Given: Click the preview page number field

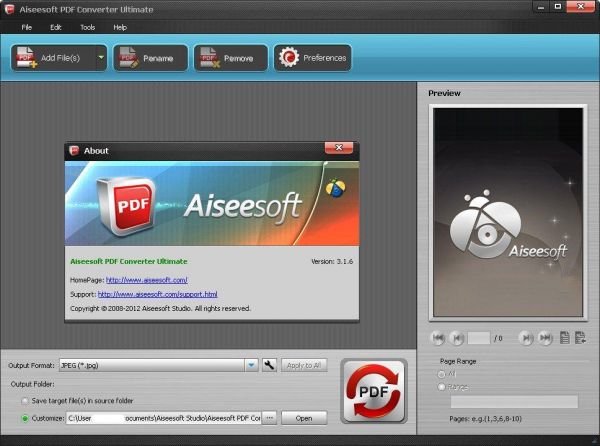Looking at the screenshot, I should pos(479,338).
